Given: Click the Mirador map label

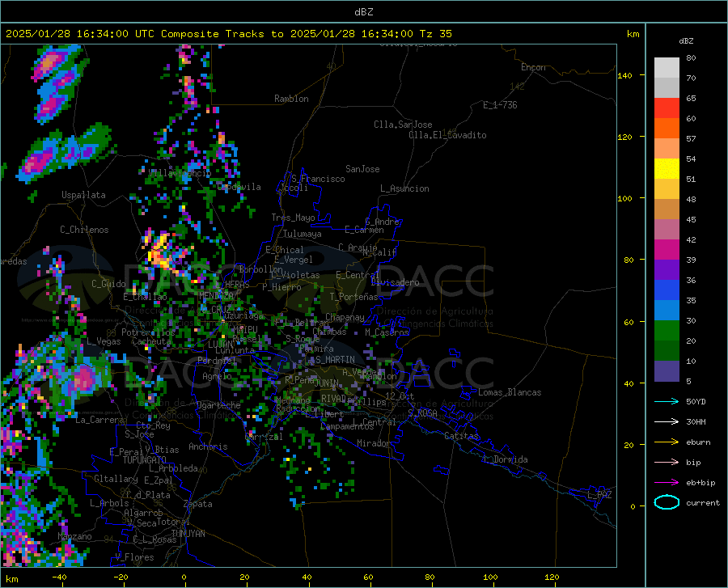Looking at the screenshot, I should click(373, 443).
